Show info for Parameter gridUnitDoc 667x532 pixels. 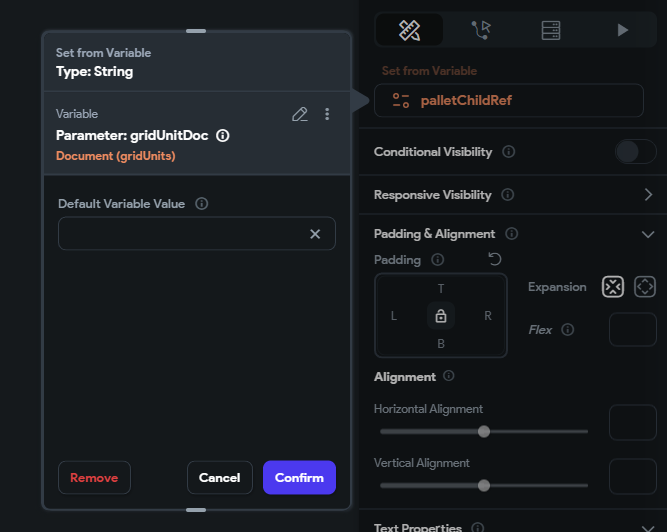coord(222,136)
